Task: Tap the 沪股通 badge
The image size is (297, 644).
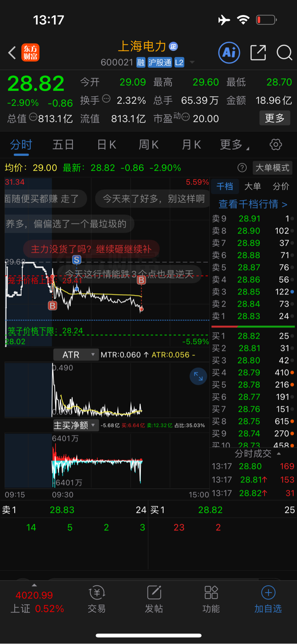Action: click(160, 62)
